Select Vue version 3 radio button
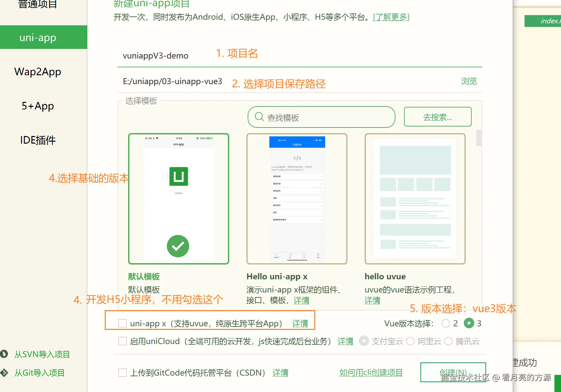The width and height of the screenshot is (561, 392). (x=469, y=323)
